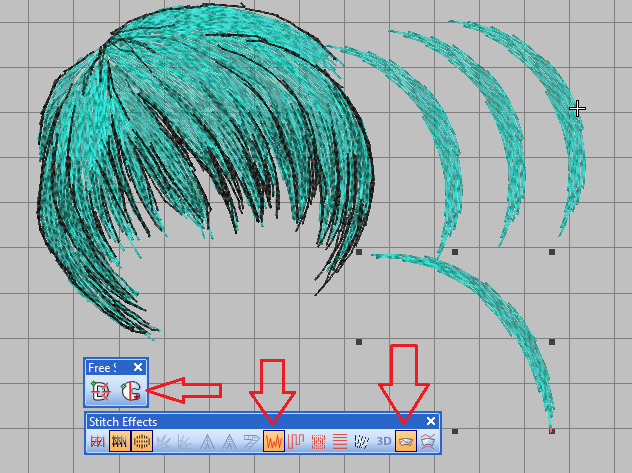Click the greyed-out lap corner ribbon icon

tap(252, 442)
